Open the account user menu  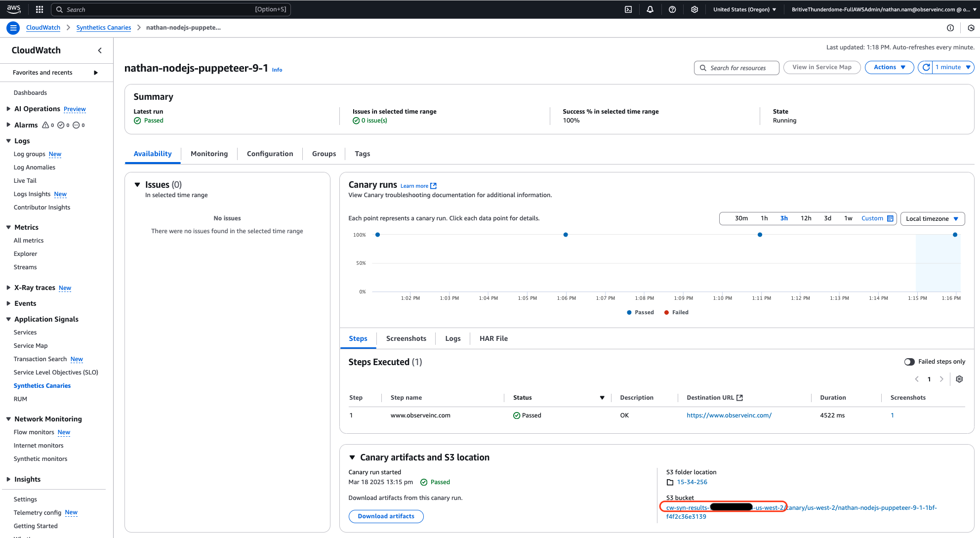tap(884, 9)
